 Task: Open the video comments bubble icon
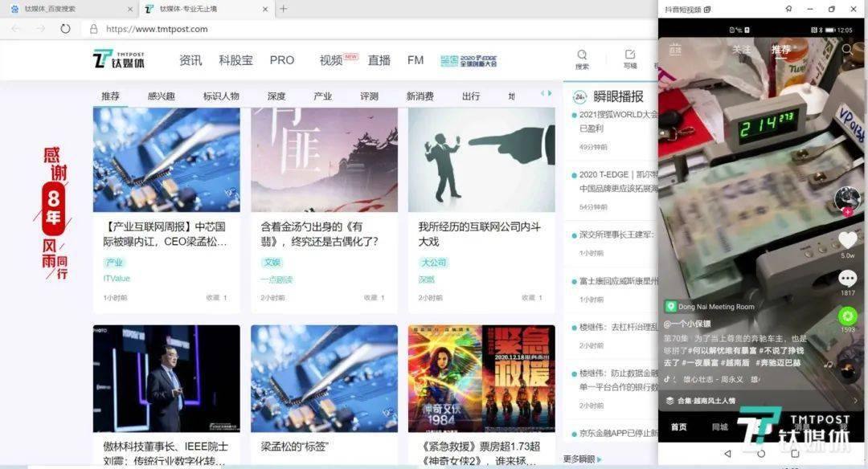[847, 279]
